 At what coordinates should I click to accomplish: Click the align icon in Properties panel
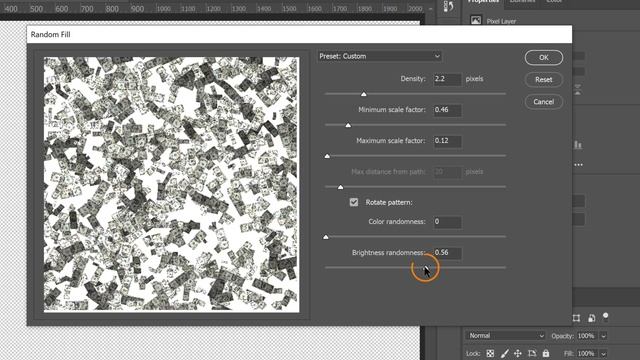578,89
